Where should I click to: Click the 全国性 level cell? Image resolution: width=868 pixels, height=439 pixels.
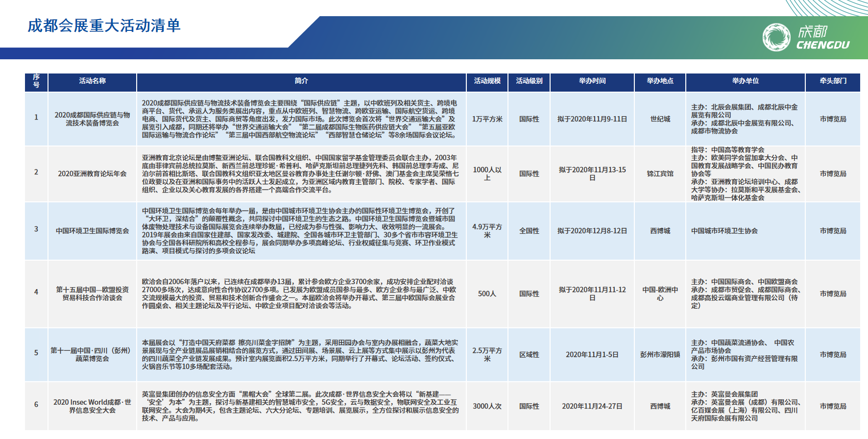pos(530,231)
